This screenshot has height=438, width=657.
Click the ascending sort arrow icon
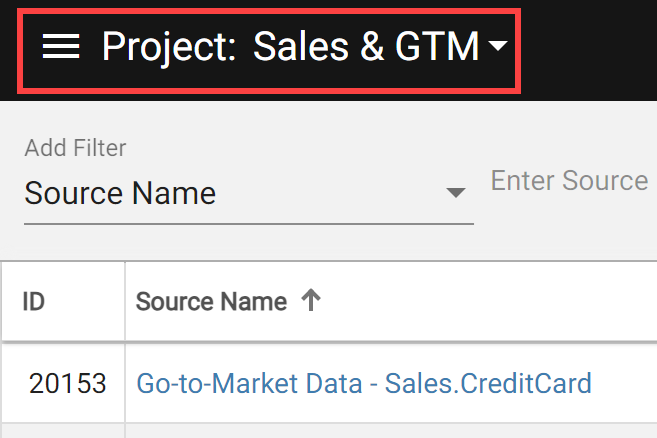tap(311, 300)
